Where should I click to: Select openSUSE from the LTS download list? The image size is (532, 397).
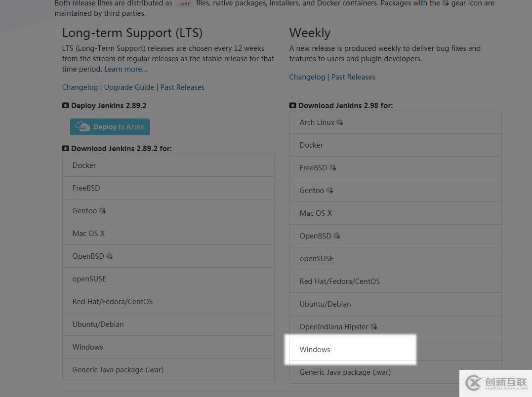click(89, 279)
